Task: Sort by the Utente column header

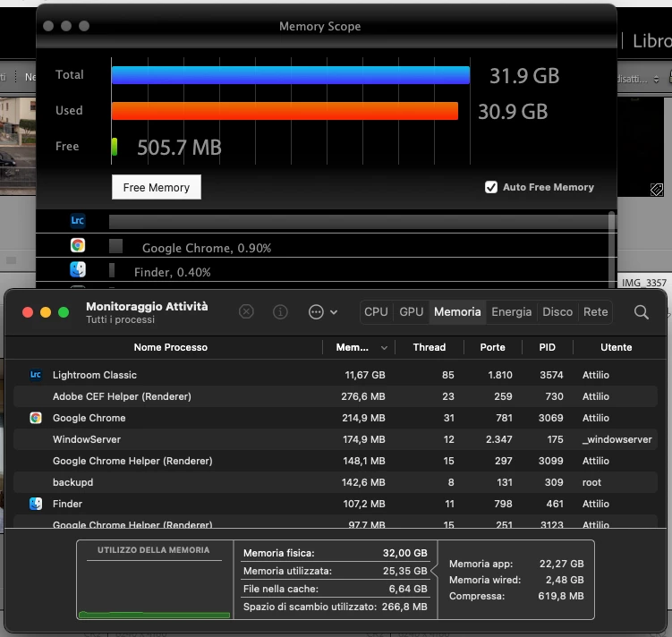Action: tap(616, 347)
